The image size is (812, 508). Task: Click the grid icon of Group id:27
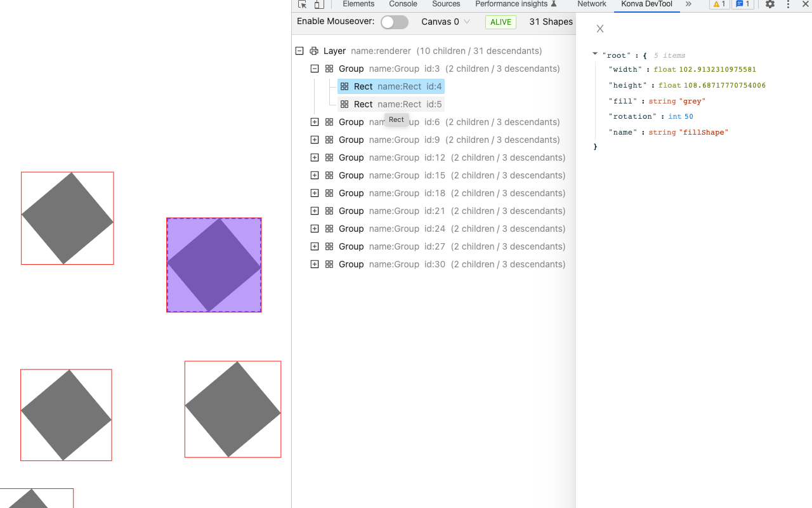(x=329, y=246)
